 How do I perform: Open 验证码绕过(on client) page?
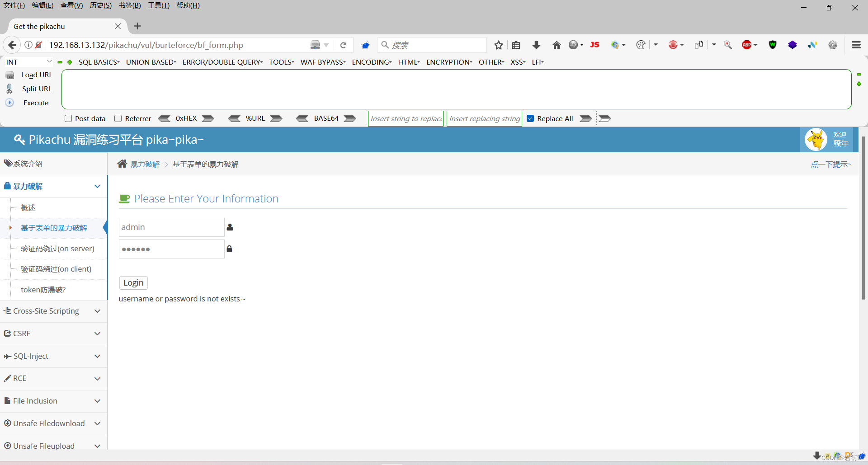pyautogui.click(x=56, y=269)
